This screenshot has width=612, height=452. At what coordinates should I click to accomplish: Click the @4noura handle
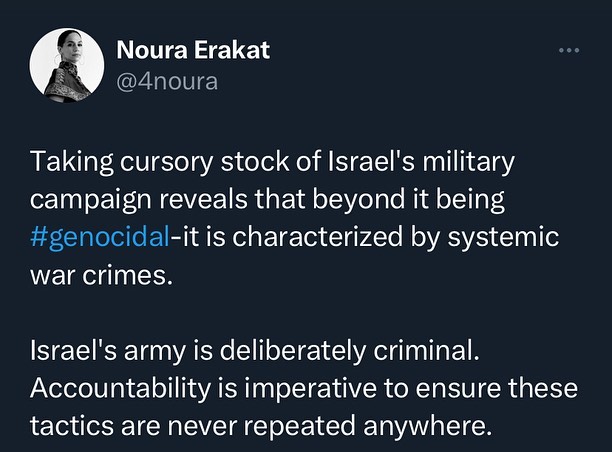167,81
